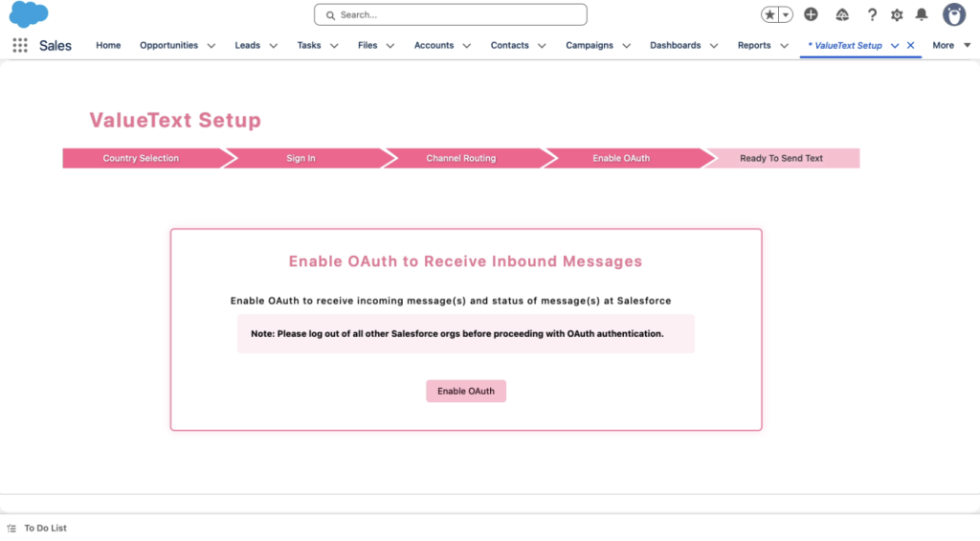This screenshot has width=980, height=541.
Task: Click the Enable OAuth button
Action: click(x=466, y=391)
